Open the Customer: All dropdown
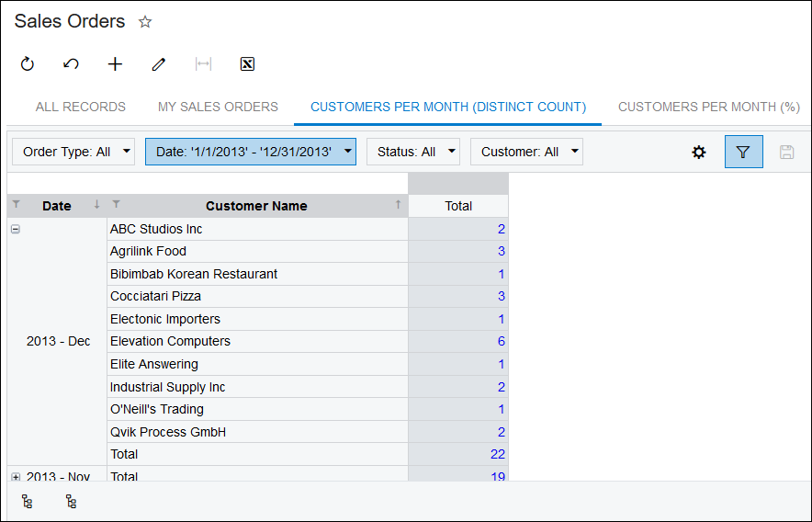The width and height of the screenshot is (812, 522). 526,152
